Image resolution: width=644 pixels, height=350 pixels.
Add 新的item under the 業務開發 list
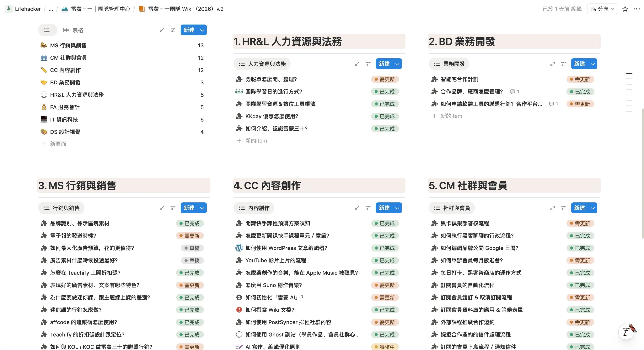451,116
